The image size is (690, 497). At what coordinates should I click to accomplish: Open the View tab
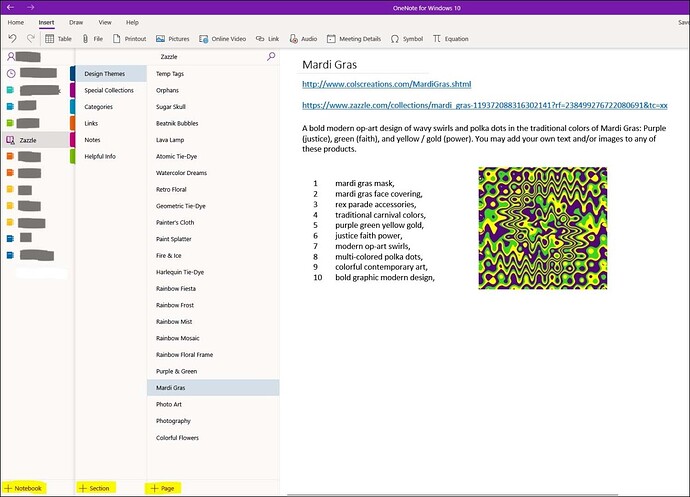tap(105, 22)
